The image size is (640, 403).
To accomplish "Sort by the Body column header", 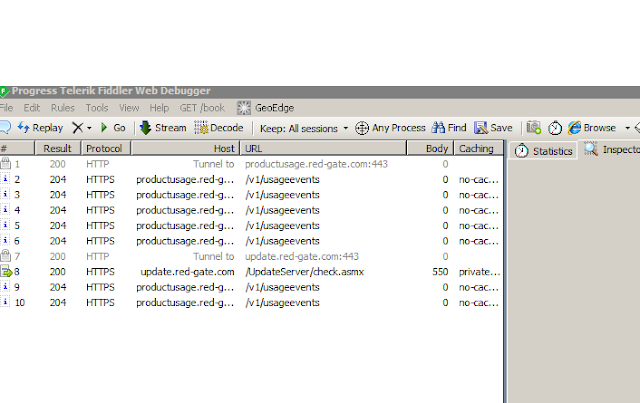I will [x=430, y=148].
